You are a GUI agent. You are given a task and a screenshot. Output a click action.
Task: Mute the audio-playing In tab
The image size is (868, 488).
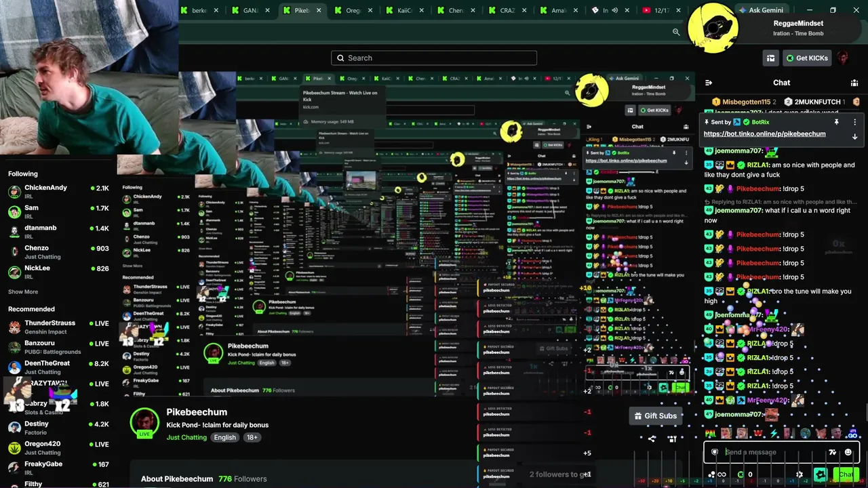coord(616,10)
